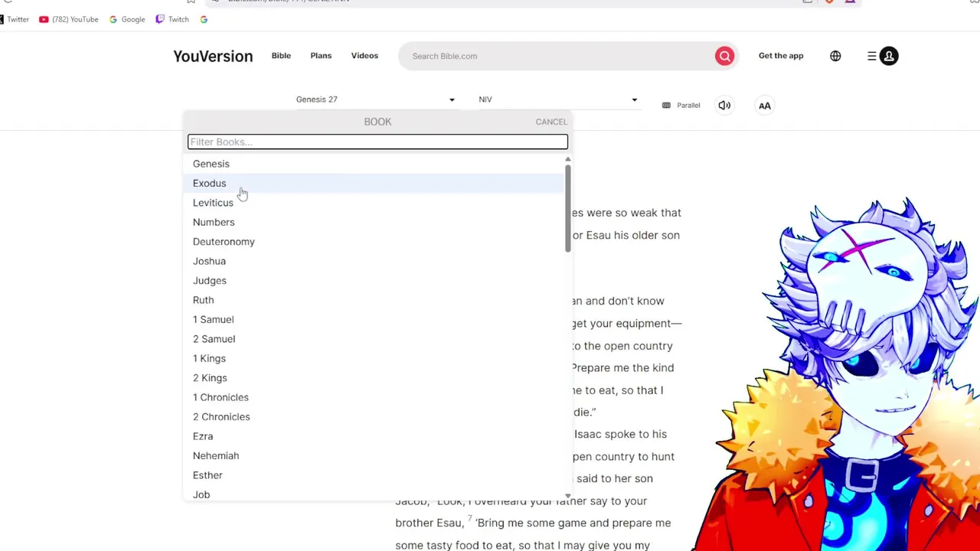Open the Videos menu item

coord(364,56)
